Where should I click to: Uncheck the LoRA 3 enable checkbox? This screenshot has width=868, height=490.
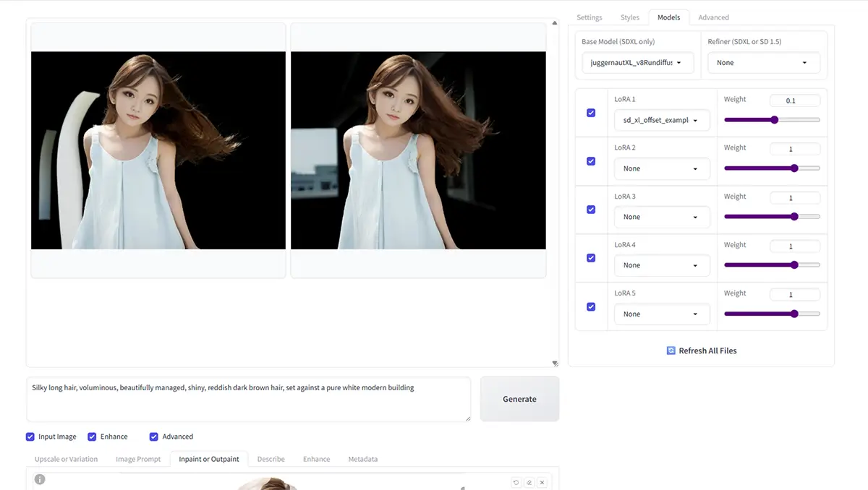(x=591, y=210)
